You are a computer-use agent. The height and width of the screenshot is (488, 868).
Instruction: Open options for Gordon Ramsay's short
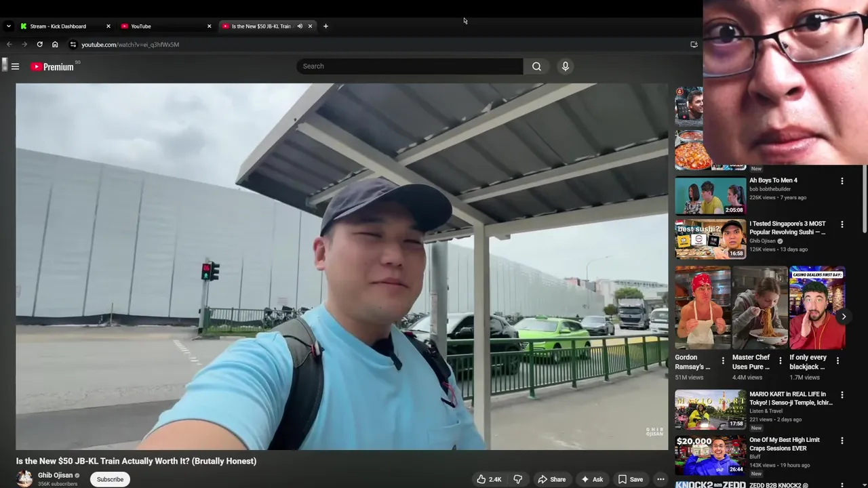click(723, 361)
